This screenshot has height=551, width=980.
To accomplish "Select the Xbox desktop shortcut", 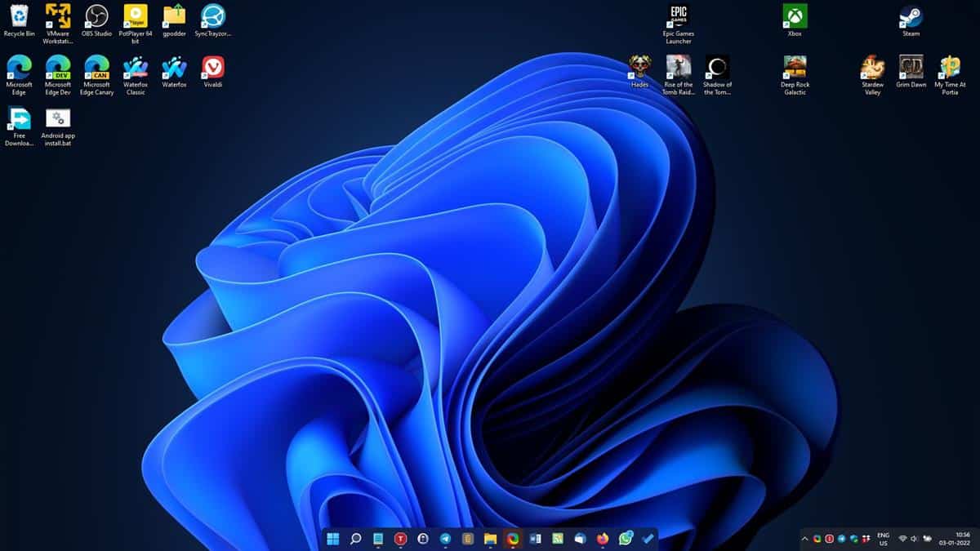I will 795,21.
